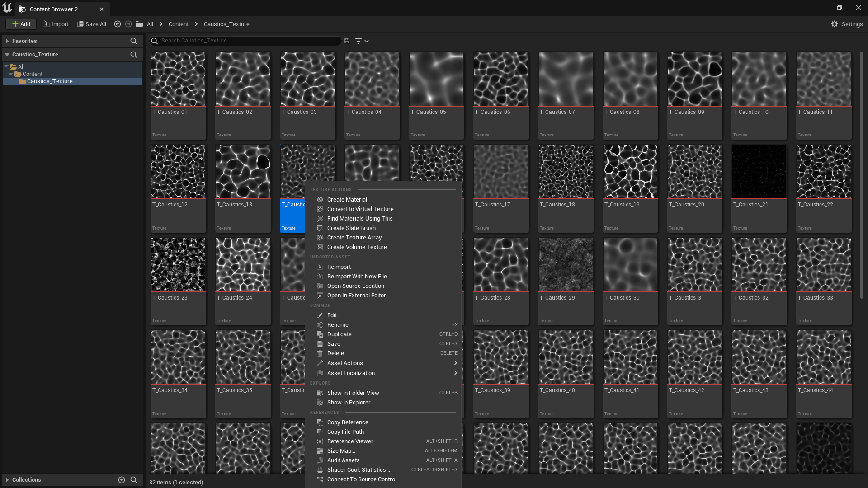The width and height of the screenshot is (868, 488).
Task: Click the add collection plus icon
Action: (121, 480)
